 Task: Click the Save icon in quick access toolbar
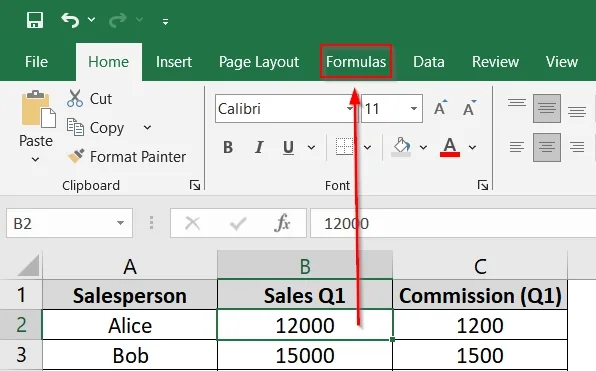point(35,20)
